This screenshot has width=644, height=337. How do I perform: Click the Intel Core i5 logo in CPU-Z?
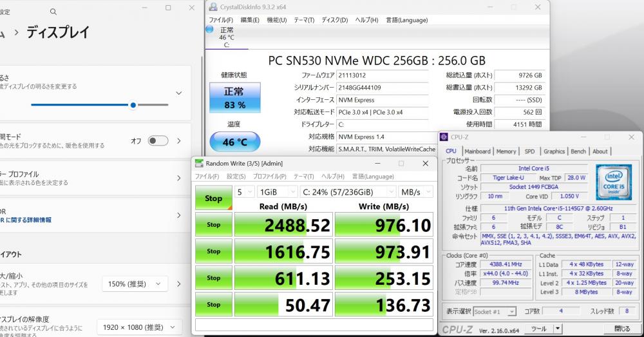614,182
